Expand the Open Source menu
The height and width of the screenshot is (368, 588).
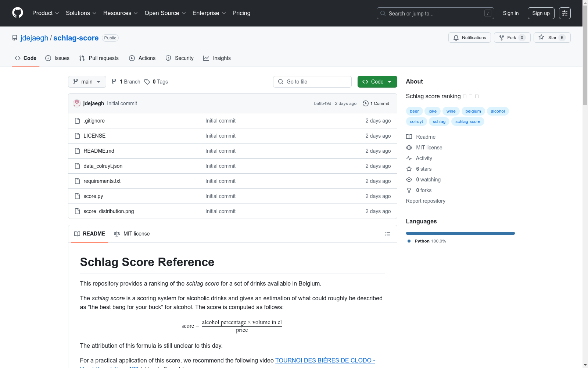tap(165, 13)
